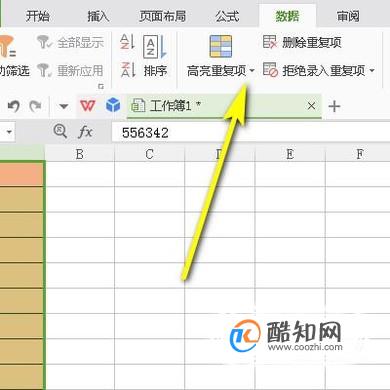Switch to the 公式 ribbon tab
Viewport: 390px width, 390px height.
(x=227, y=16)
